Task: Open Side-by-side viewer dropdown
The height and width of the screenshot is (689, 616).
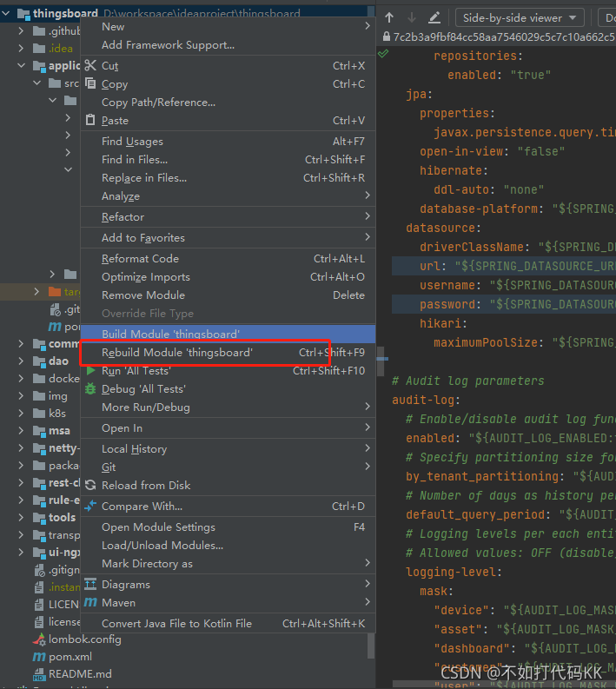Action: (x=520, y=18)
